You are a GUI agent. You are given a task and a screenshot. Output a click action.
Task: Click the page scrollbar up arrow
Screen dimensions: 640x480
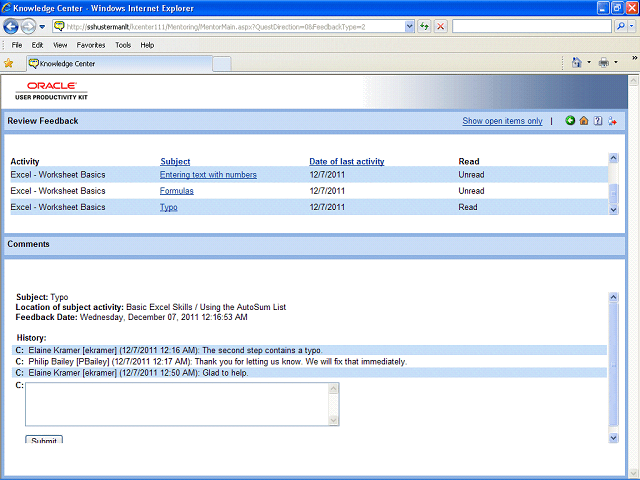tap(633, 81)
